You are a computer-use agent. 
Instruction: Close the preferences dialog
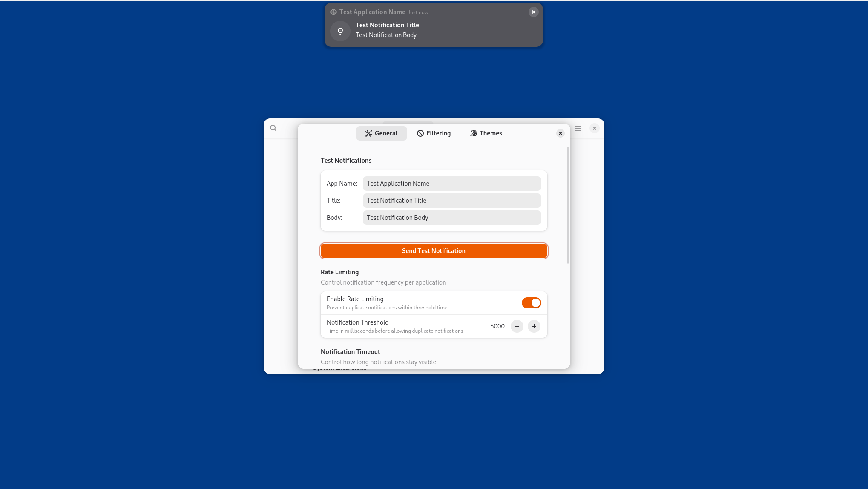(x=560, y=133)
